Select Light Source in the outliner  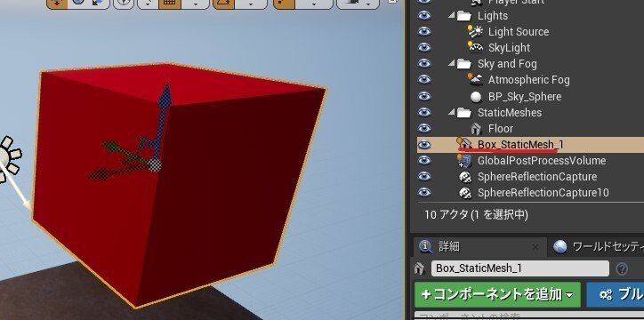[x=519, y=32]
